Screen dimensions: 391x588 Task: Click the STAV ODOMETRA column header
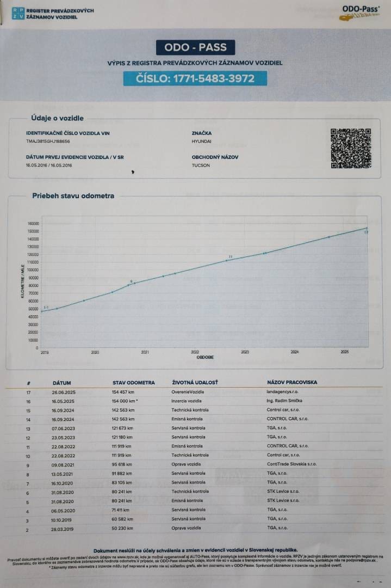coord(134,383)
